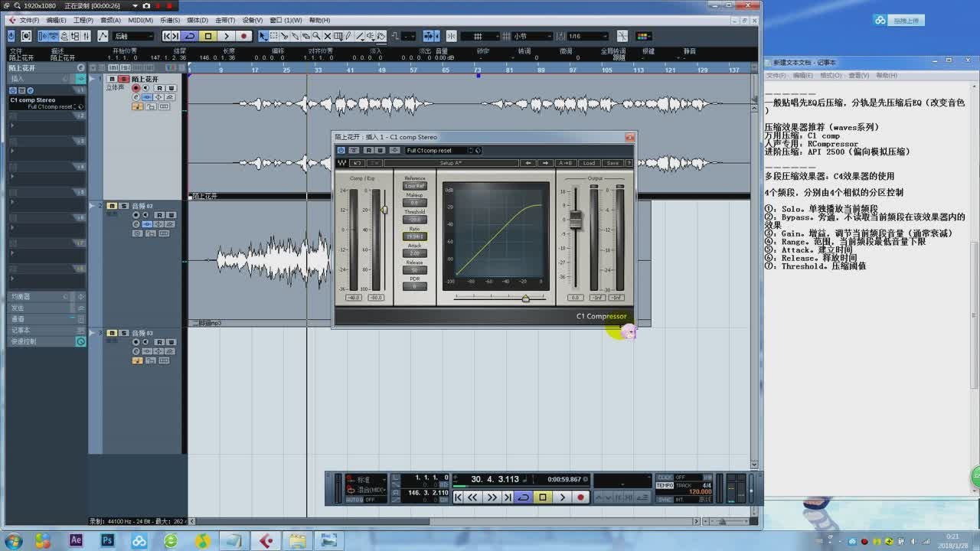Mute the 陌上花开 track
980x551 pixels.
tap(112, 79)
